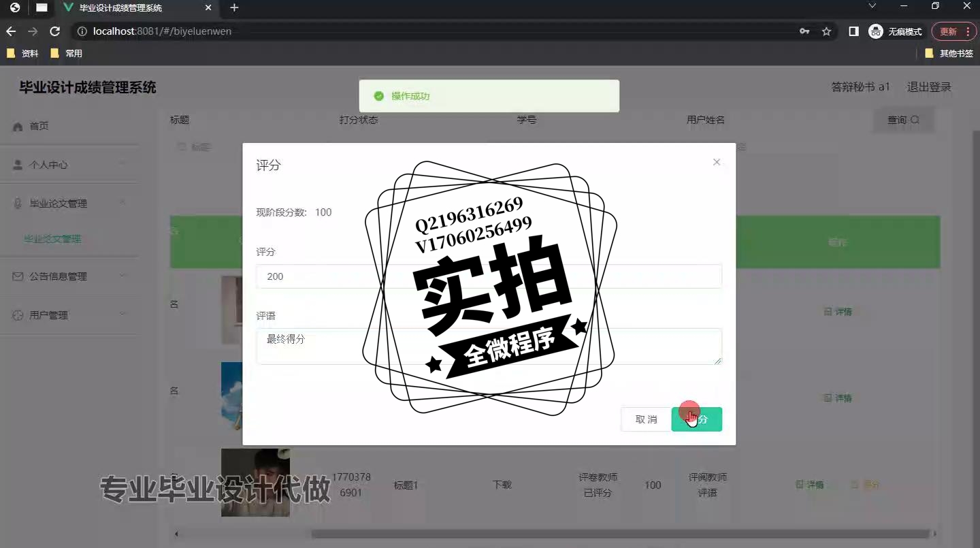This screenshot has width=980, height=548.
Task: Open the 其他书签 folder
Action: tap(949, 53)
